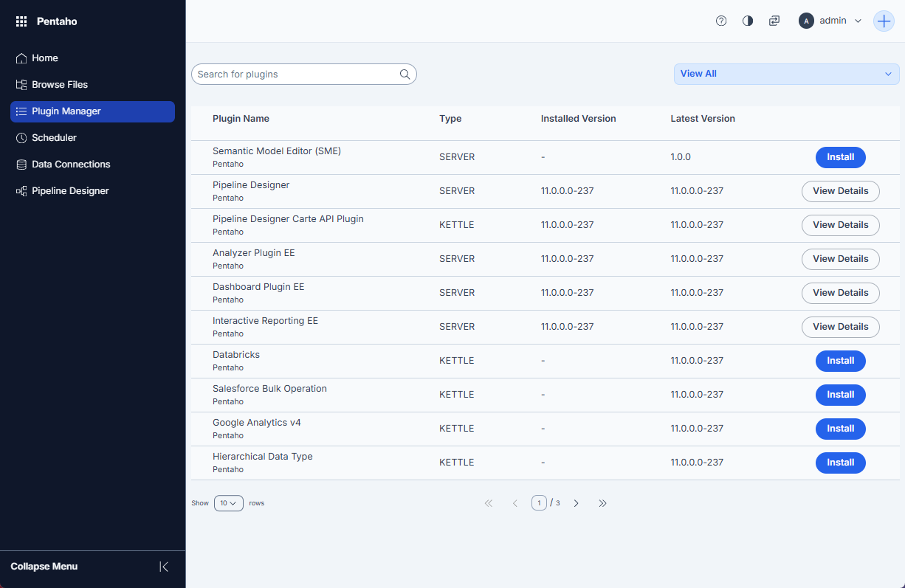Change rows shown per page dropdown
The width and height of the screenshot is (905, 588).
pyautogui.click(x=228, y=503)
